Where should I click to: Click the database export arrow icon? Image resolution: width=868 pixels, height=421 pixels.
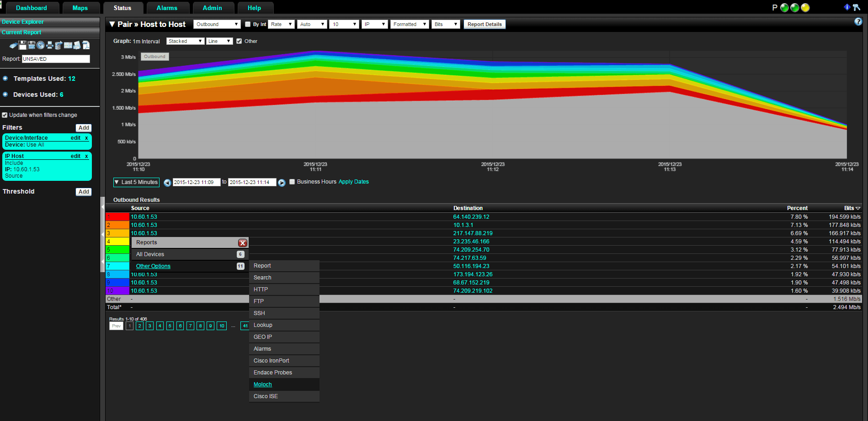(59, 45)
